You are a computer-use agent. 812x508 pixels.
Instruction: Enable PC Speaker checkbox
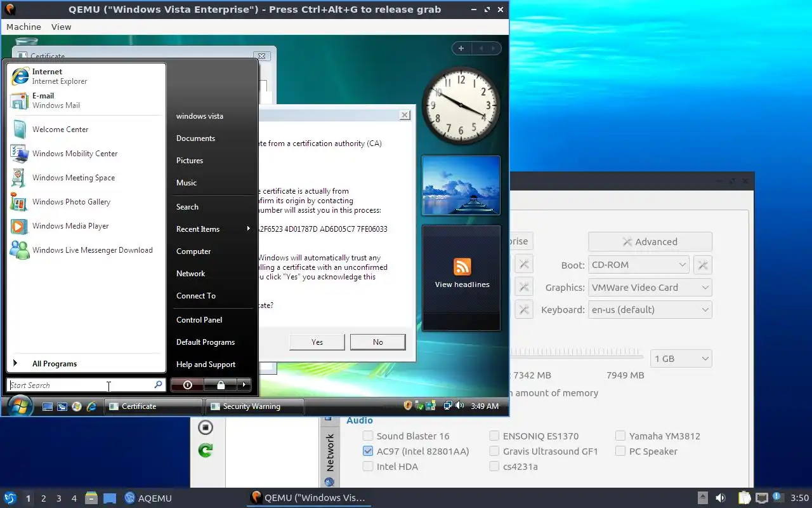pos(620,451)
